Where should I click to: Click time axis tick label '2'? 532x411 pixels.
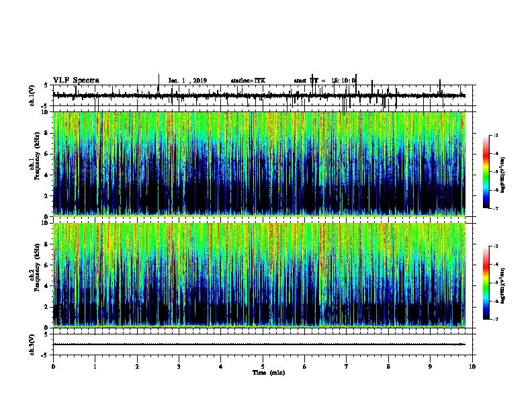point(137,367)
